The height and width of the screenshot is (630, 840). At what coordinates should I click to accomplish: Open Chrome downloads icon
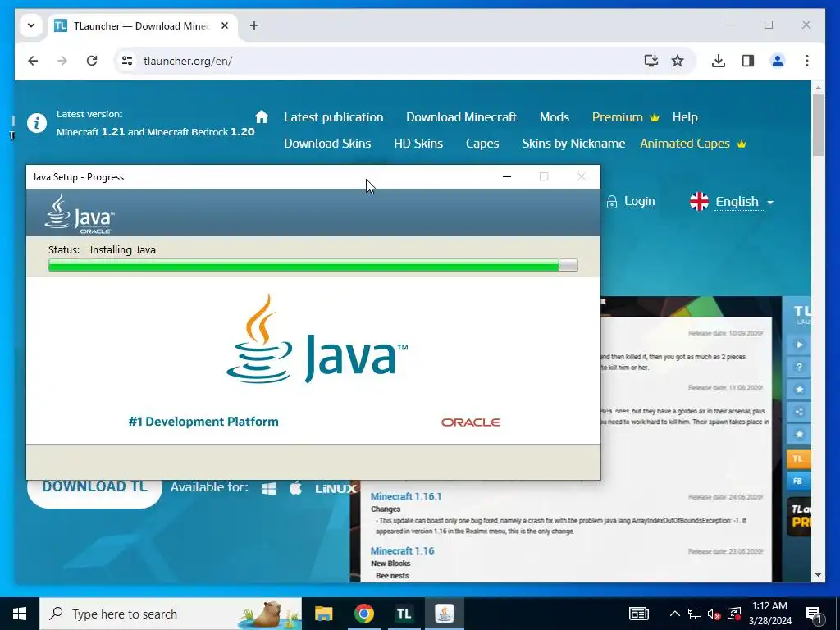point(719,61)
